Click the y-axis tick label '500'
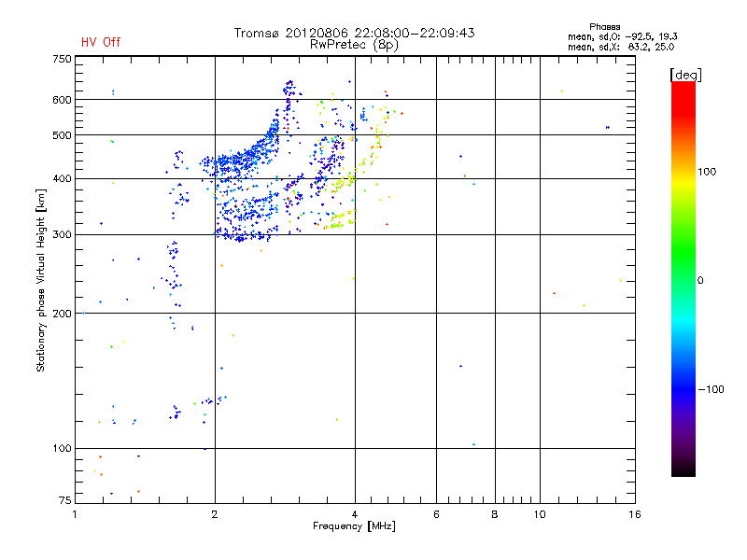 coord(62,135)
